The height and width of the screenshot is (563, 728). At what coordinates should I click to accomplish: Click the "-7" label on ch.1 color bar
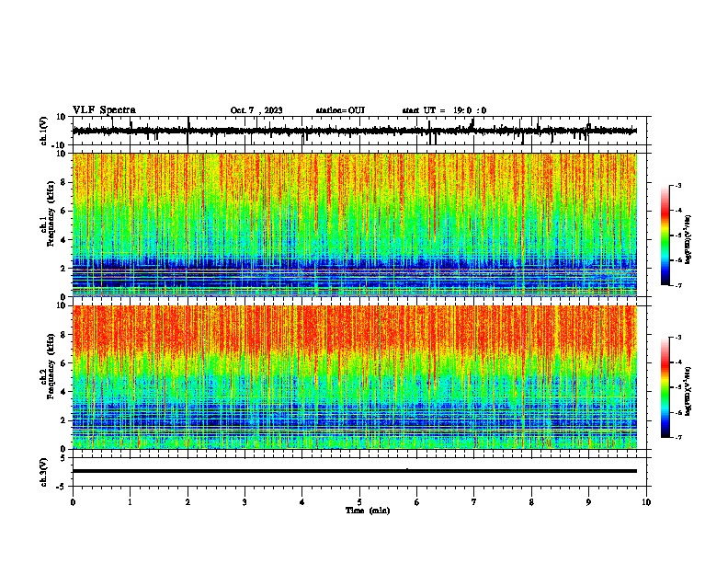pos(678,285)
